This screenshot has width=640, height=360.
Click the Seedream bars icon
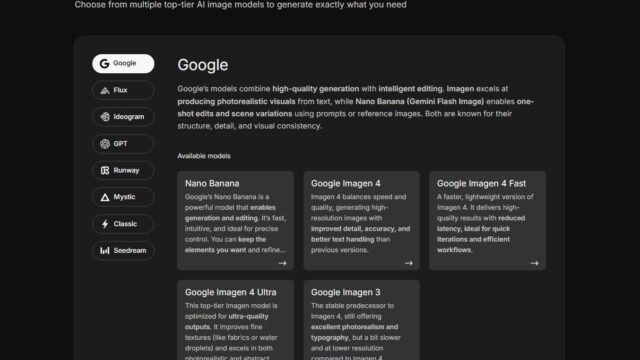105,250
